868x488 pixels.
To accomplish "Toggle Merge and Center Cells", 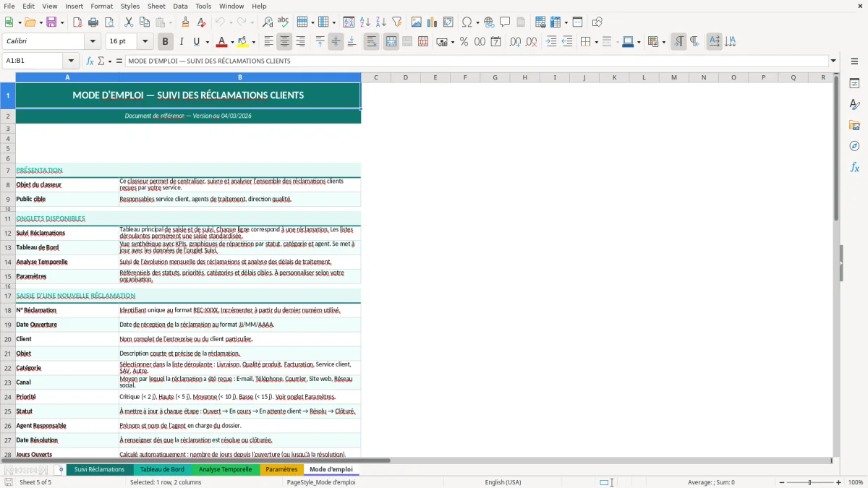I will pyautogui.click(x=391, y=42).
